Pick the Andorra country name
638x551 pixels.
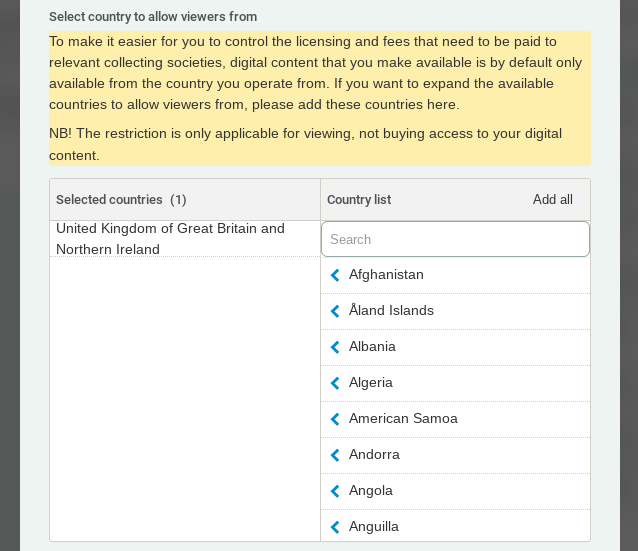(374, 455)
